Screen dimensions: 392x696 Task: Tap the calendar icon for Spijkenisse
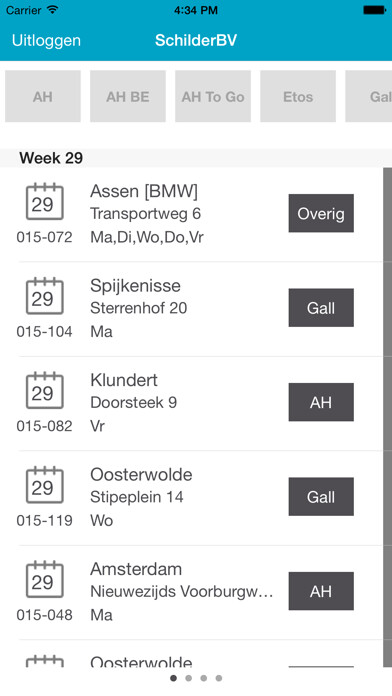point(44,296)
